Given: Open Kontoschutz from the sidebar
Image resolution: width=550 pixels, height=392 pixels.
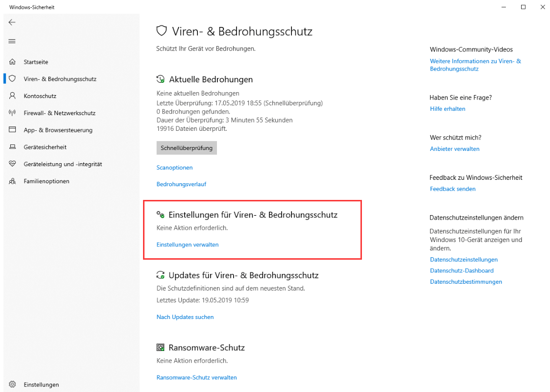Looking at the screenshot, I should coord(39,96).
